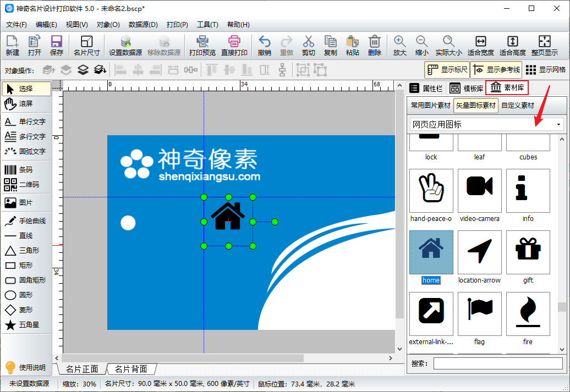Switch to 自定义素材 tab

[x=518, y=106]
